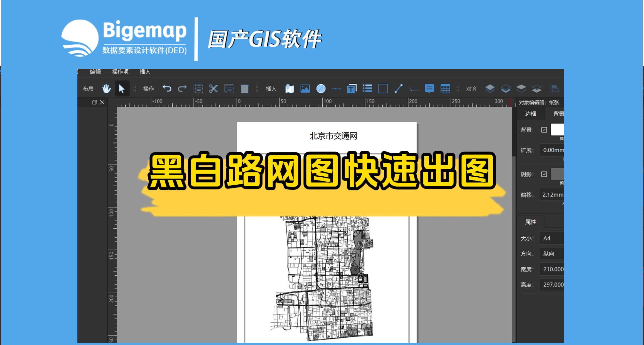The image size is (644, 345).
Task: Switch to the 边框 tab
Action: (530, 113)
